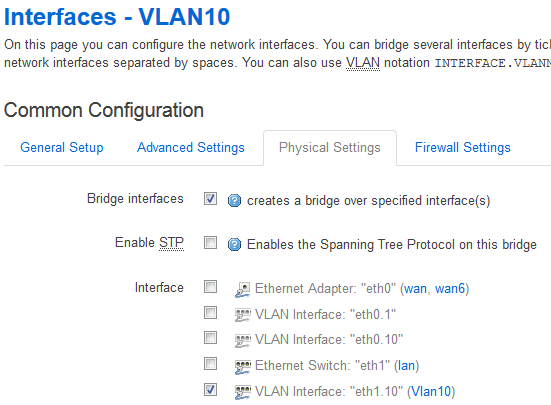Uncheck the Bridge interfaces checkbox
This screenshot has height=405, width=551.
(210, 198)
